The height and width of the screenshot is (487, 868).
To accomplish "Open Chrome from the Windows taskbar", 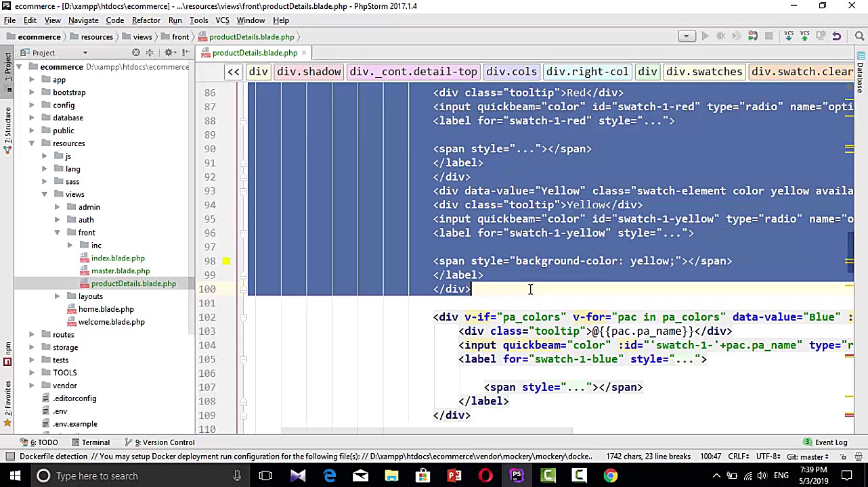I will [611, 476].
